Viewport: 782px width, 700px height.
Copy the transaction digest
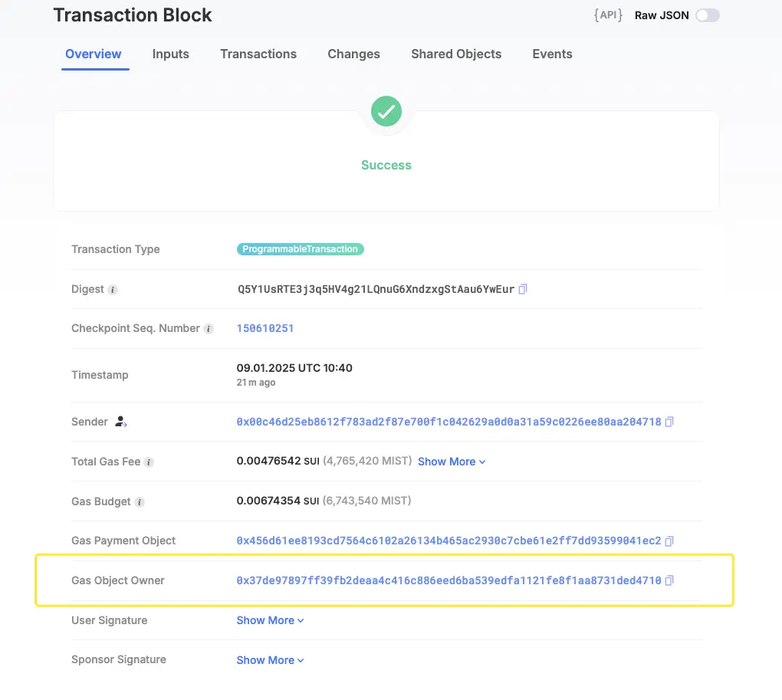pyautogui.click(x=523, y=289)
